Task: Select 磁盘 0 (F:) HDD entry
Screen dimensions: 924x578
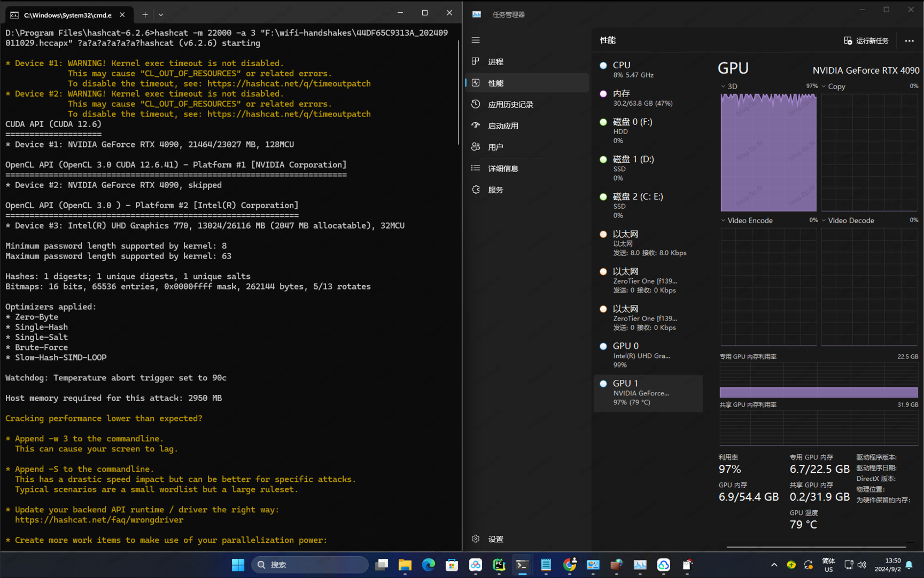Action: point(648,131)
